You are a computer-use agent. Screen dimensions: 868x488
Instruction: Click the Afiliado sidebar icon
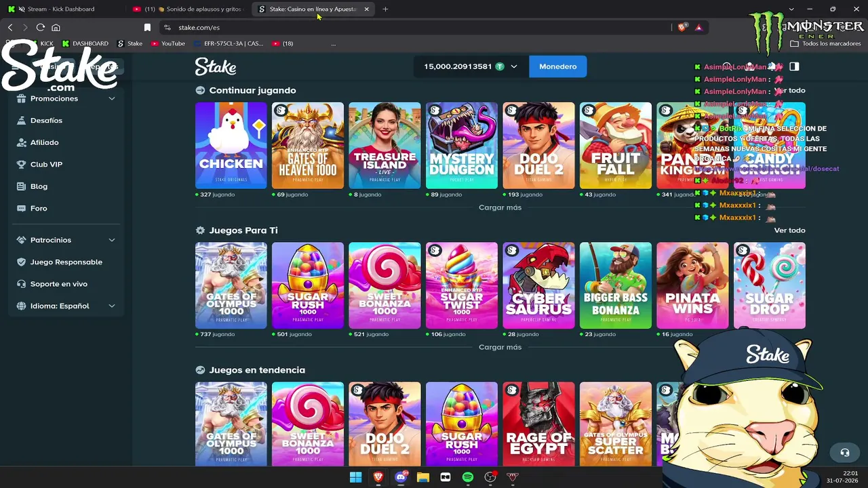pyautogui.click(x=21, y=142)
